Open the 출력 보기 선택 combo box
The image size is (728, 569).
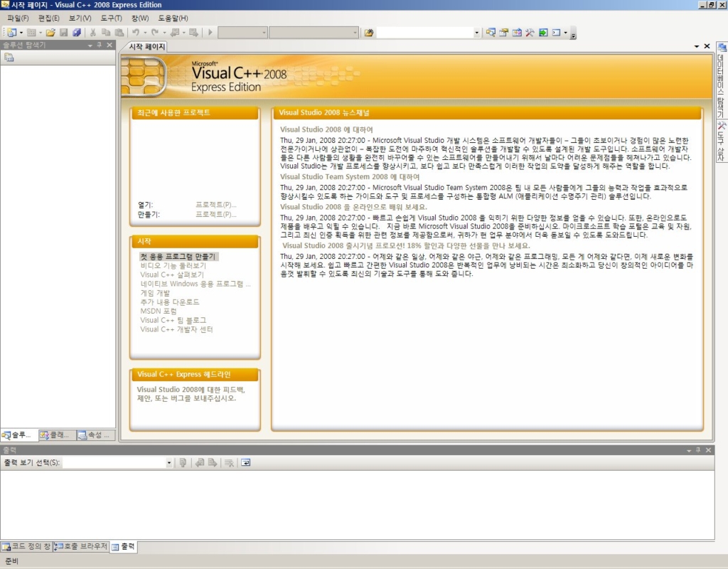pyautogui.click(x=118, y=462)
